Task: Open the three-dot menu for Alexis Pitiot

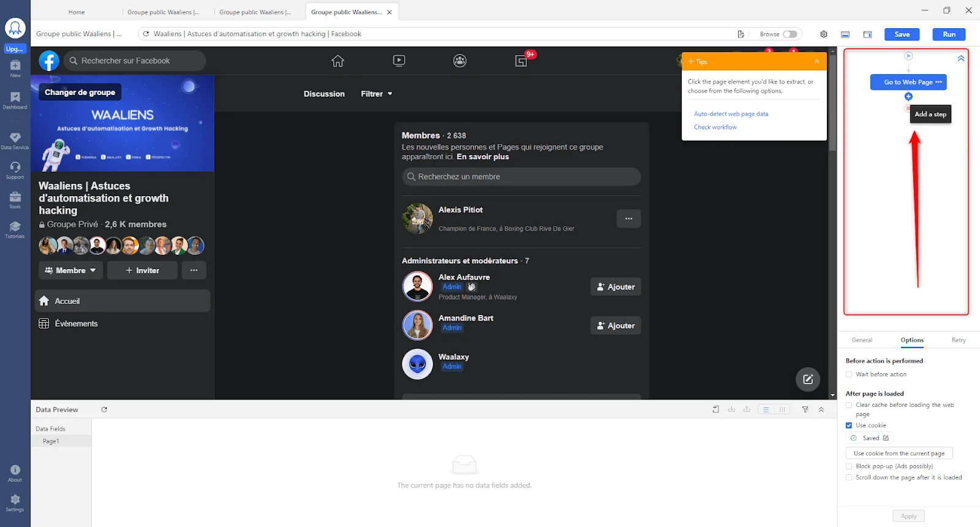Action: click(x=628, y=219)
